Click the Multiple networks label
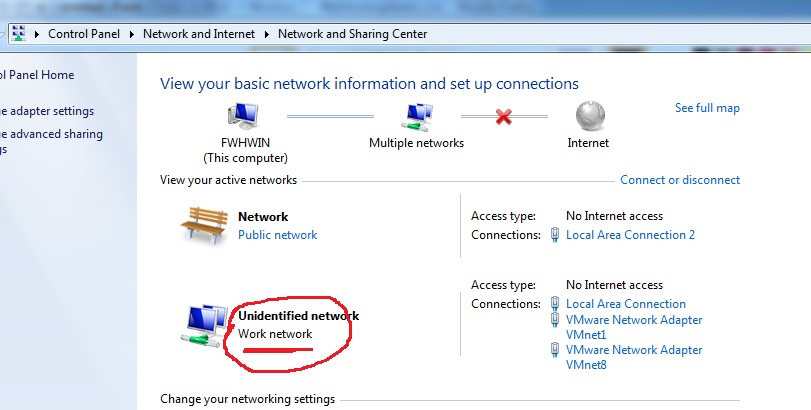The image size is (811, 410). (x=416, y=143)
